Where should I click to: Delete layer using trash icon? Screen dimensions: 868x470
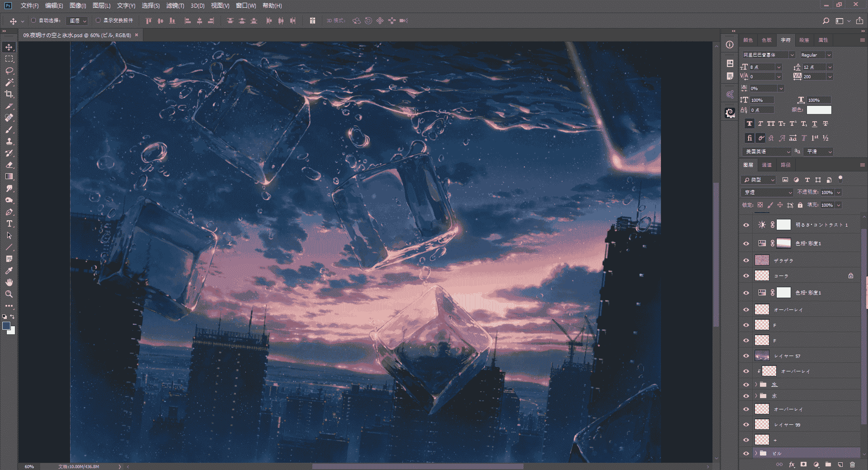pyautogui.click(x=852, y=465)
